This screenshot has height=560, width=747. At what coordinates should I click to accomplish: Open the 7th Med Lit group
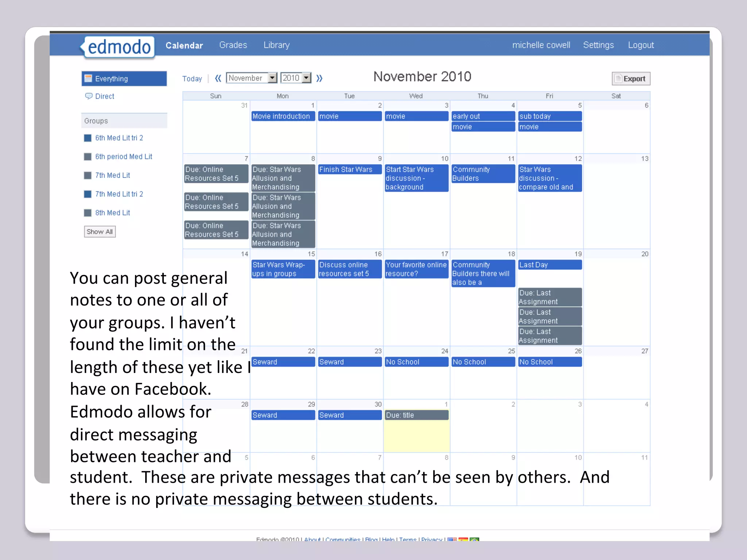[112, 175]
